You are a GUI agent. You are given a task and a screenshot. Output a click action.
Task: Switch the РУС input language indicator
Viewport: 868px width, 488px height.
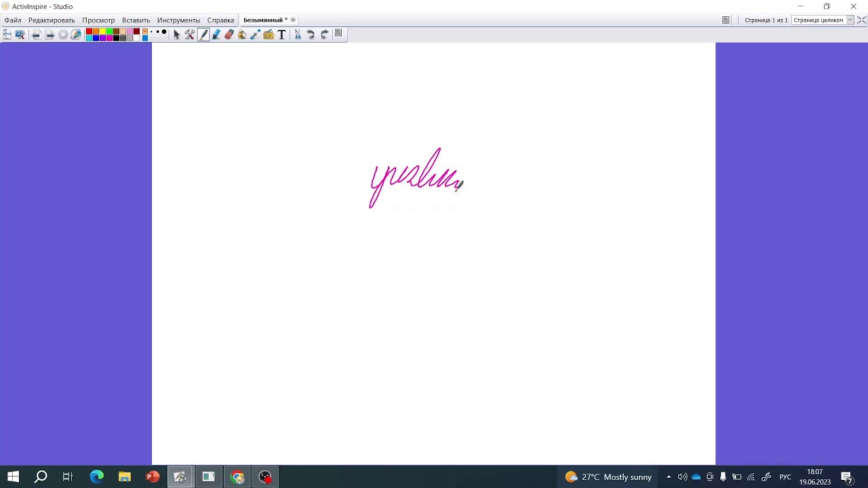click(x=785, y=476)
